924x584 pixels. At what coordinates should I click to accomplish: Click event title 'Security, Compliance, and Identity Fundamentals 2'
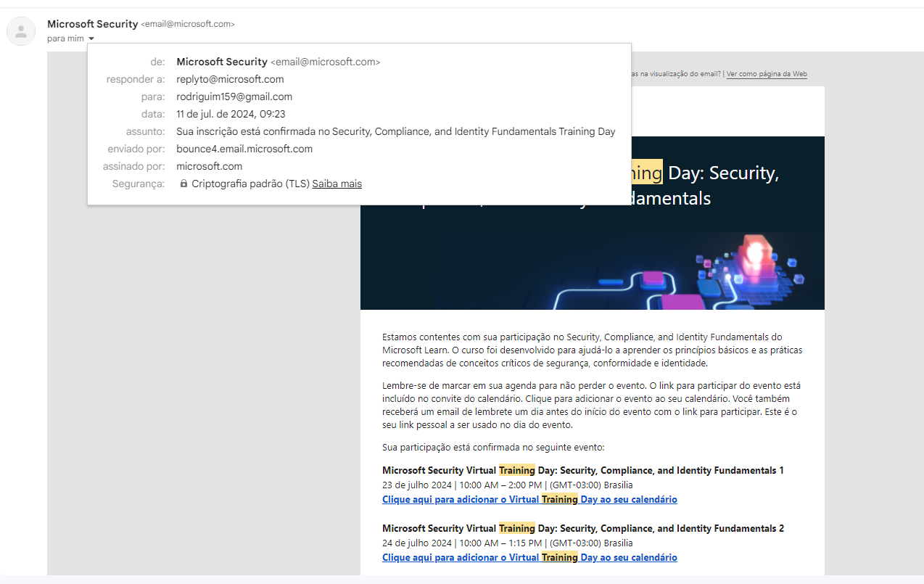(583, 528)
